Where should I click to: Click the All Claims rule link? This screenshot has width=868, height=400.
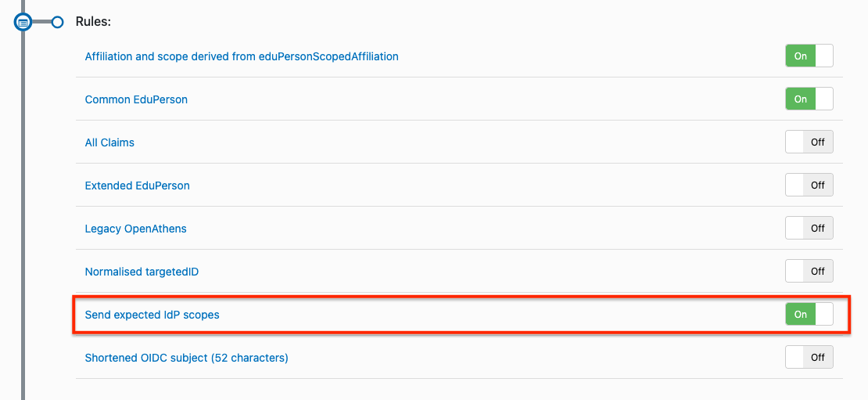tap(109, 142)
